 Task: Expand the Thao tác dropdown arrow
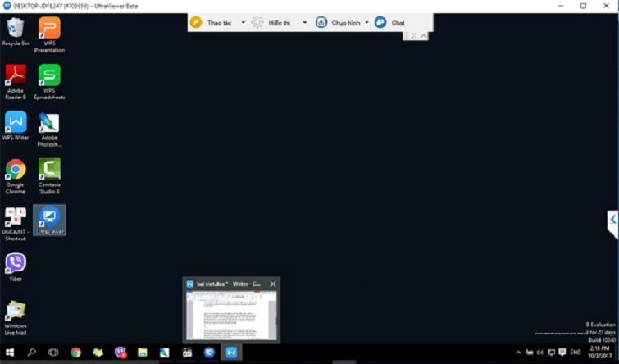(244, 22)
